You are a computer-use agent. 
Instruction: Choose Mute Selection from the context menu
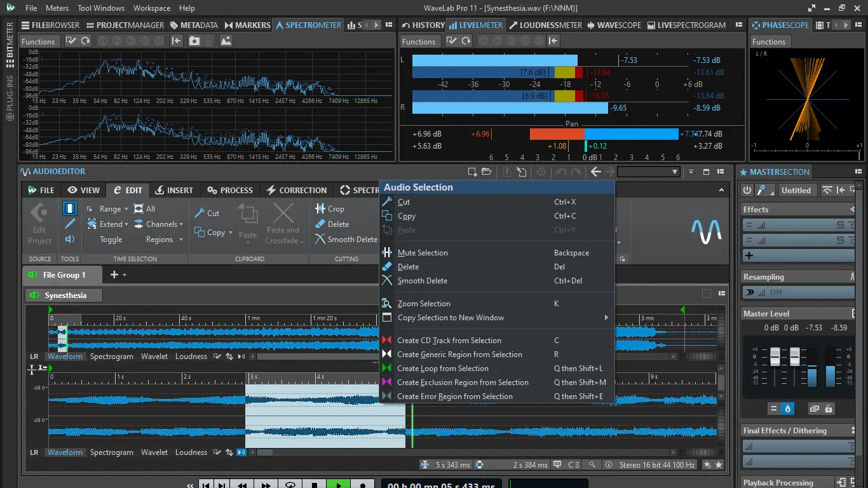tap(423, 253)
